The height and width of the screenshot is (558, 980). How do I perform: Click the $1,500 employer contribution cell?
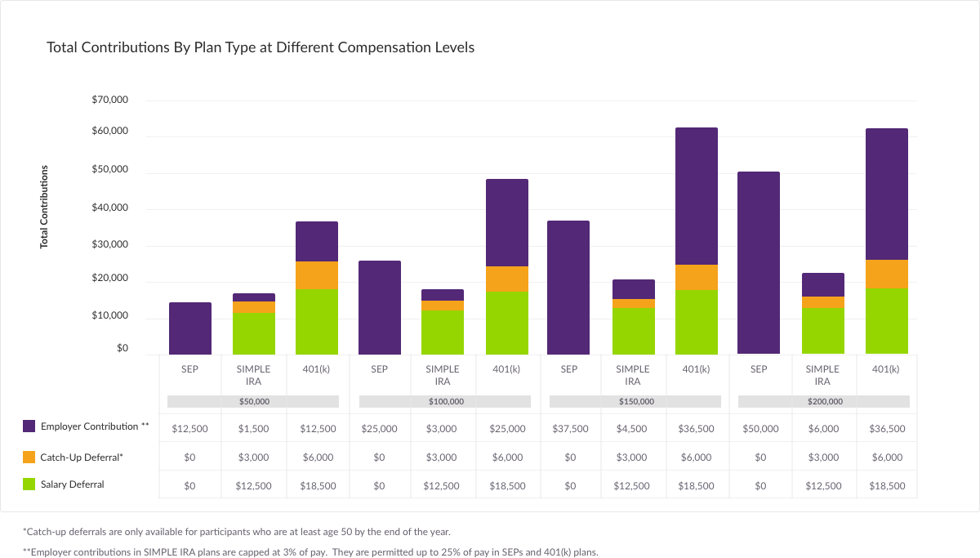[253, 429]
